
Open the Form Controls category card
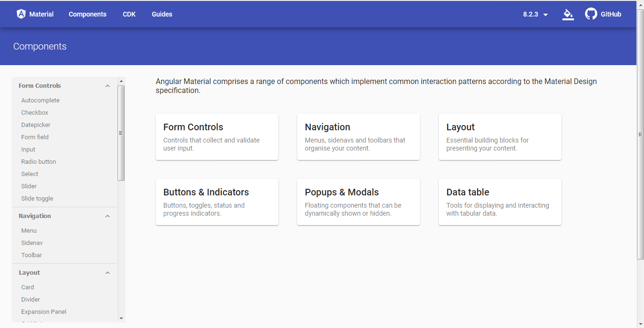click(x=217, y=137)
